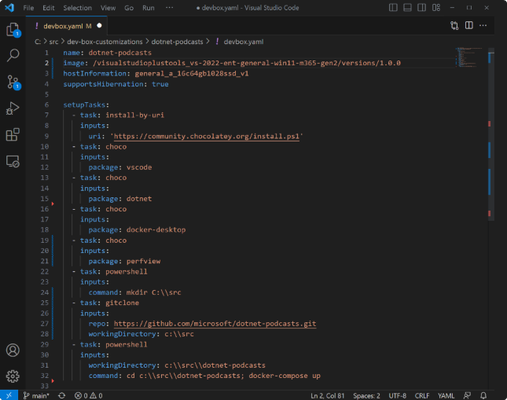The width and height of the screenshot is (507, 400).
Task: Click the synchronize changes icon
Action: point(62,395)
